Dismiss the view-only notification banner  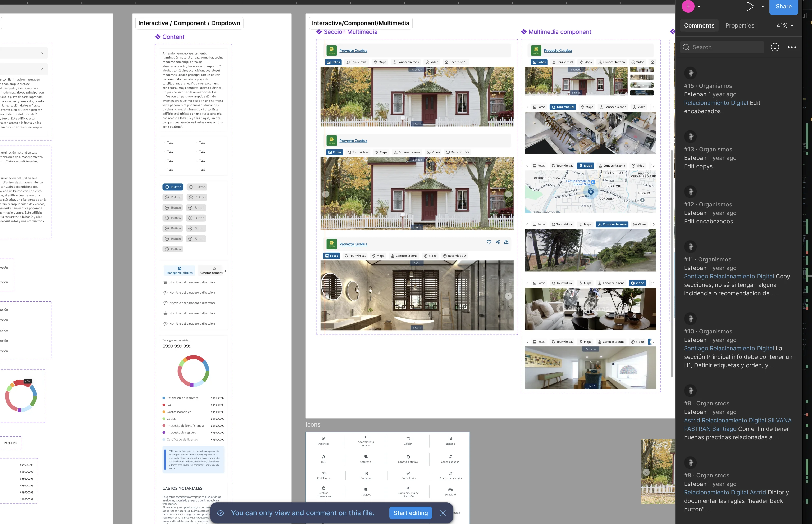pyautogui.click(x=443, y=513)
